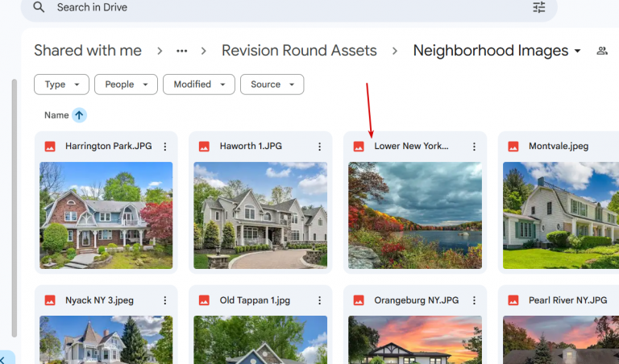Image resolution: width=619 pixels, height=364 pixels.
Task: Open the Old Tappan 1 thumbnail
Action: click(260, 340)
